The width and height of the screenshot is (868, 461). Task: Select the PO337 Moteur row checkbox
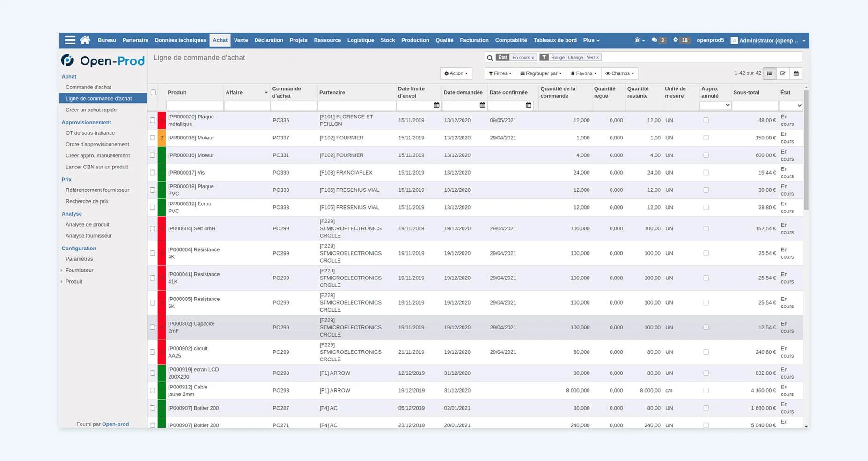153,138
